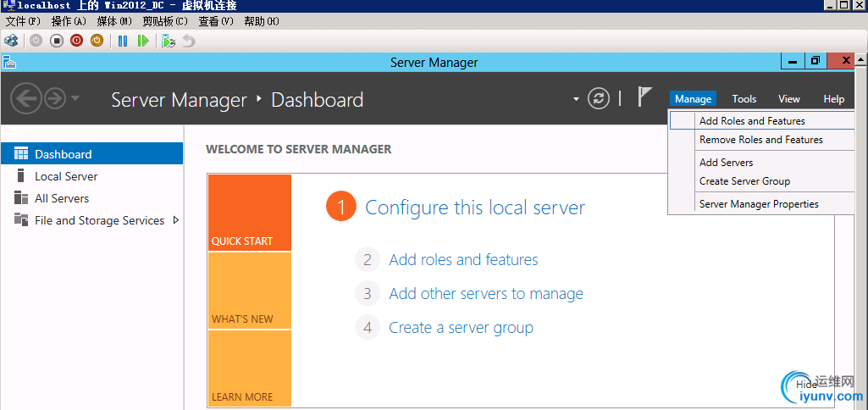The width and height of the screenshot is (868, 410).
Task: Click Add other servers to manage link
Action: (x=486, y=293)
